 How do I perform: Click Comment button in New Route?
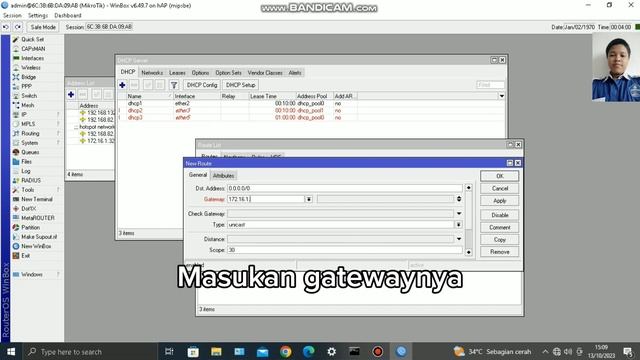tap(500, 227)
